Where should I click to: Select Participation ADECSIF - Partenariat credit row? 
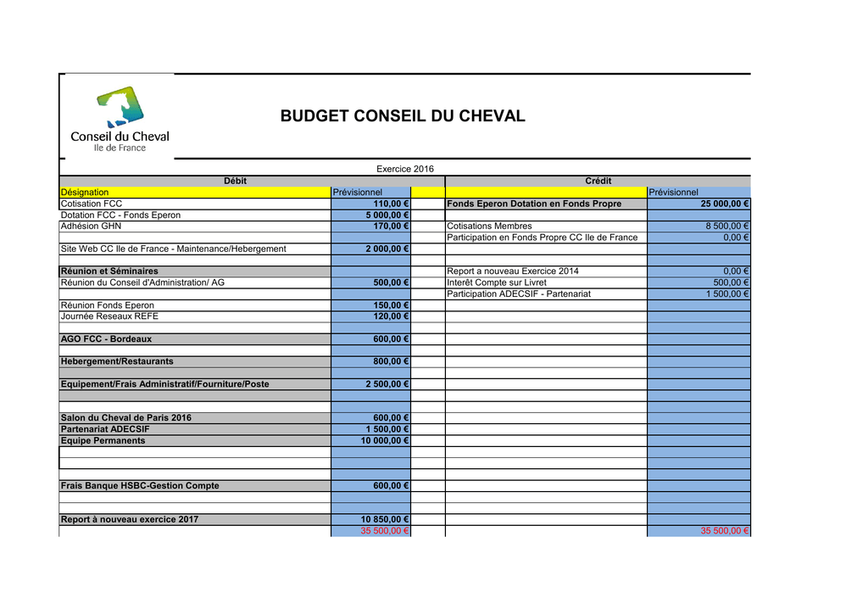pos(598,294)
